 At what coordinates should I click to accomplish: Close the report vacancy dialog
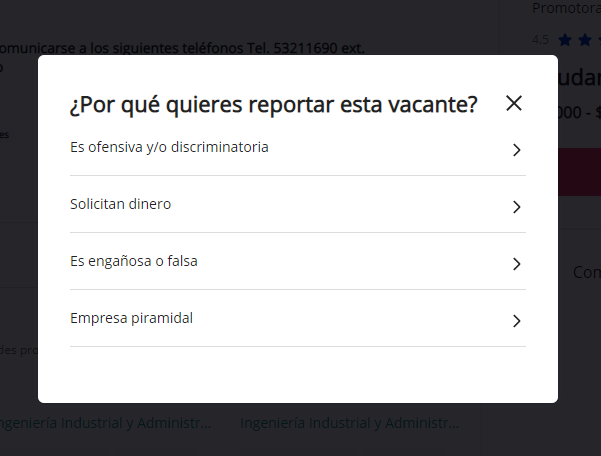[x=514, y=103]
